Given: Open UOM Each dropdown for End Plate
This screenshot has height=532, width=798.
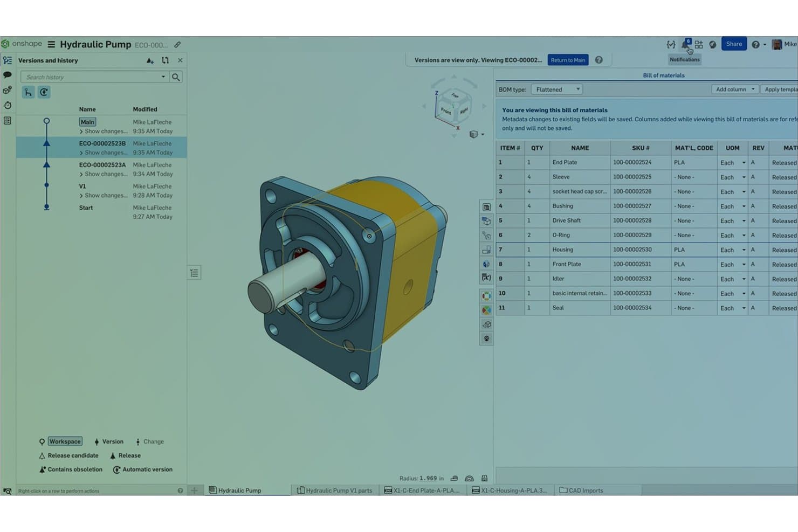Looking at the screenshot, I should point(733,163).
